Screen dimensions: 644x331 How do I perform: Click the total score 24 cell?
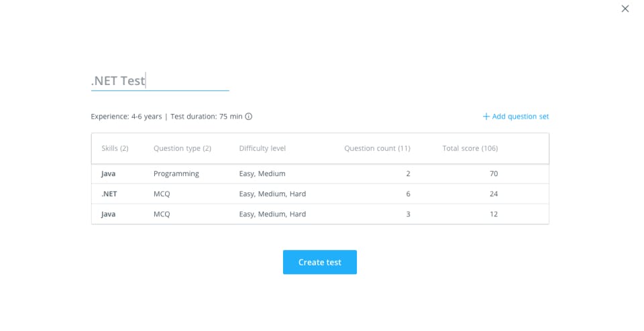(x=493, y=194)
